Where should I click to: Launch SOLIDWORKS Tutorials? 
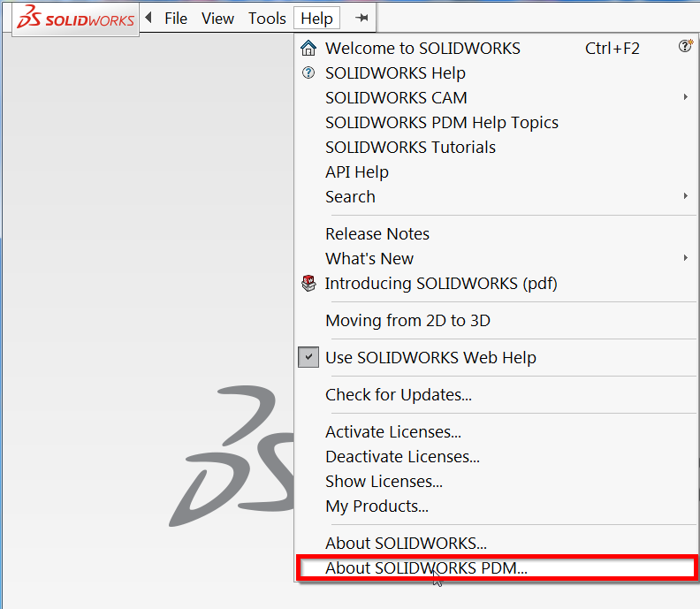(x=410, y=147)
